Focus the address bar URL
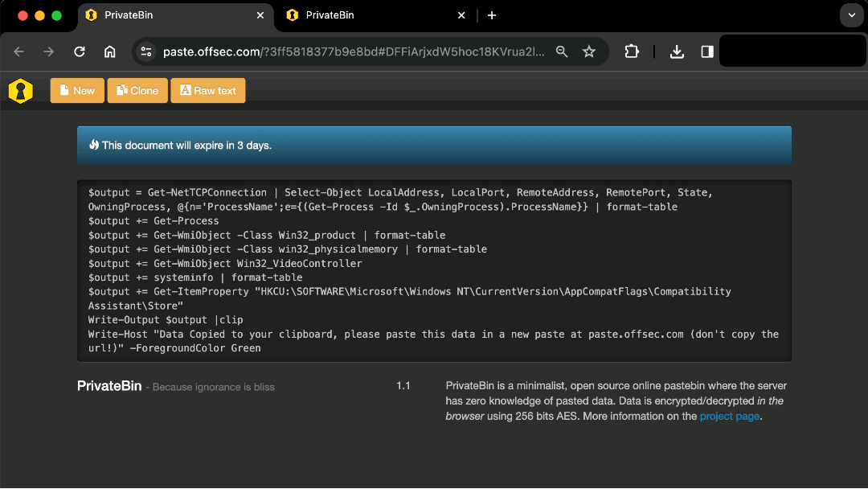The image size is (868, 489). [x=353, y=51]
